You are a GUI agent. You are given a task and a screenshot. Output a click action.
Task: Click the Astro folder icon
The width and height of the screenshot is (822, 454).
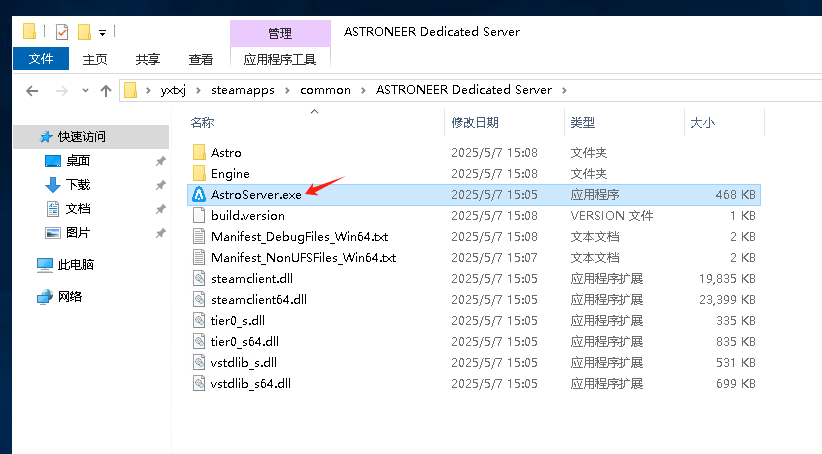point(199,153)
